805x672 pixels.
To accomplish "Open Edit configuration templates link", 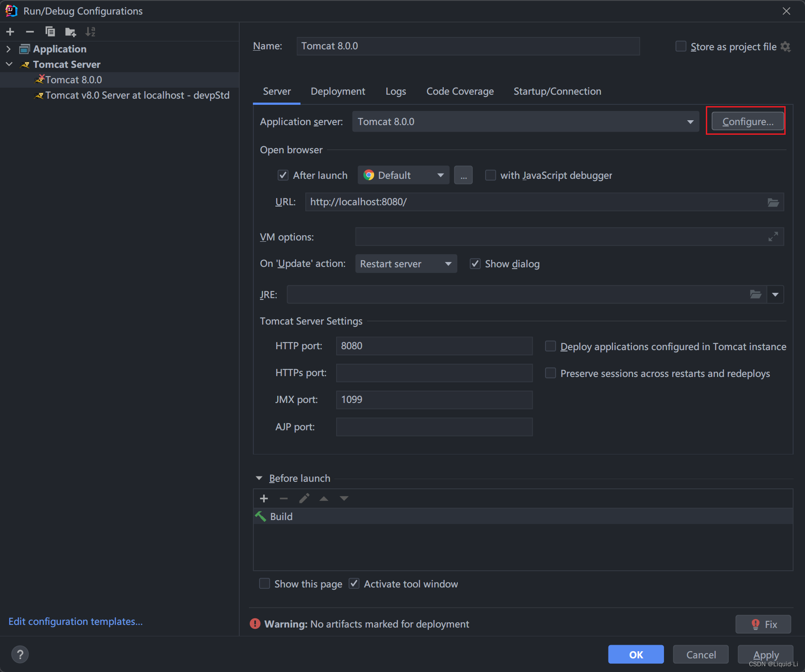I will pyautogui.click(x=76, y=621).
